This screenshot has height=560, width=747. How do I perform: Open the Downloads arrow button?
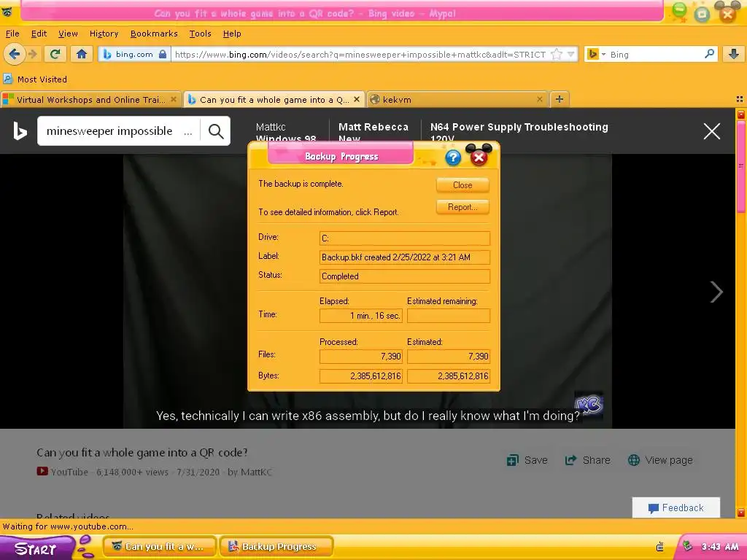click(734, 54)
